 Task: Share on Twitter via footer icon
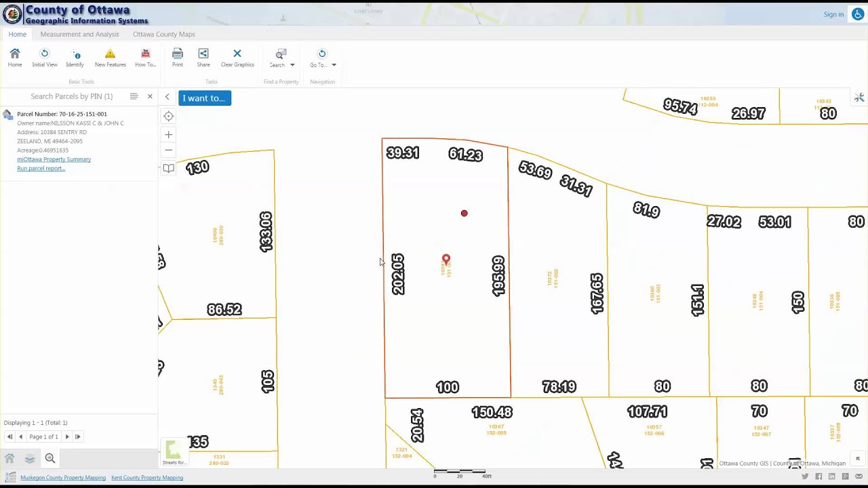click(x=805, y=477)
